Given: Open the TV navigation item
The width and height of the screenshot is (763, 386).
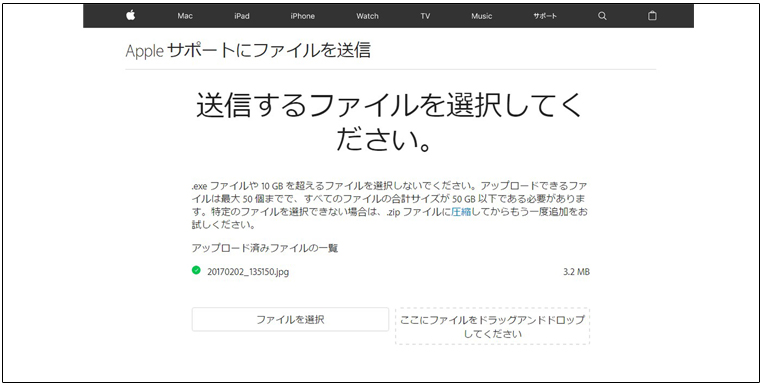Looking at the screenshot, I should 425,16.
